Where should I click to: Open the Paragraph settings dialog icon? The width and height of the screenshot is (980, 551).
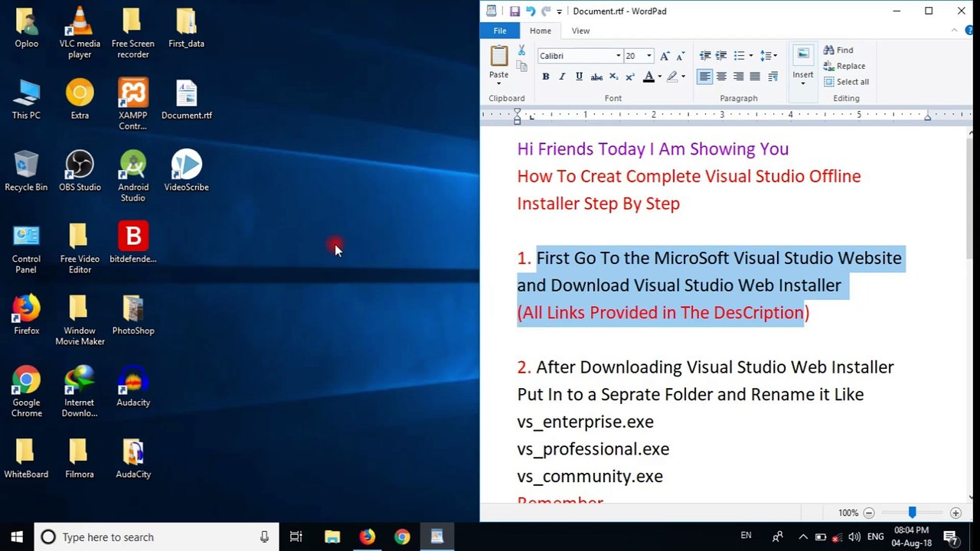click(773, 77)
